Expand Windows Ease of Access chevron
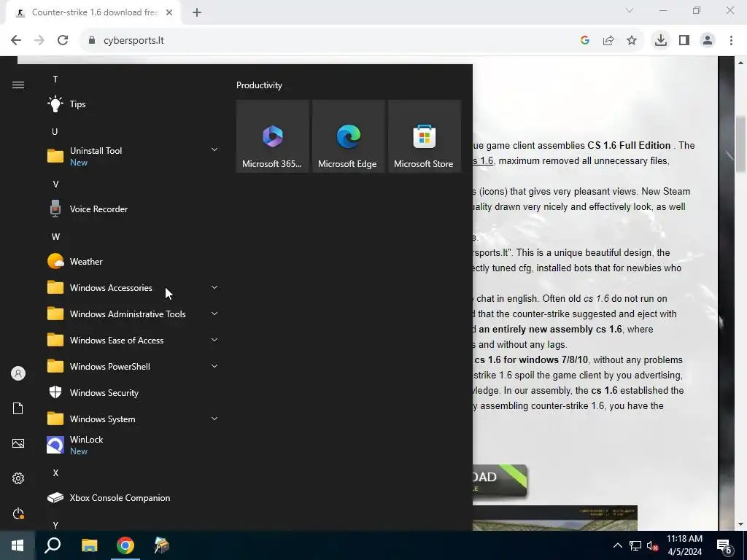Image resolution: width=747 pixels, height=560 pixels. [214, 340]
